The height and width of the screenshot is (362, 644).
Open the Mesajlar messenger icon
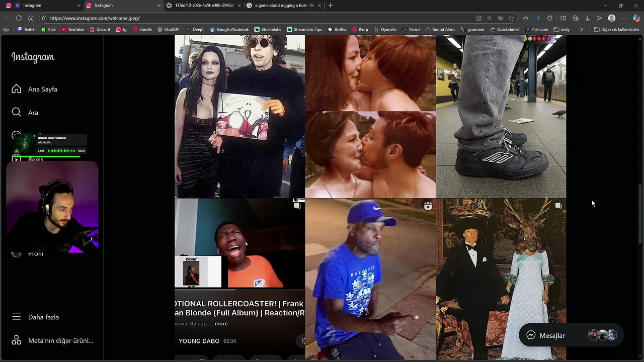(531, 335)
